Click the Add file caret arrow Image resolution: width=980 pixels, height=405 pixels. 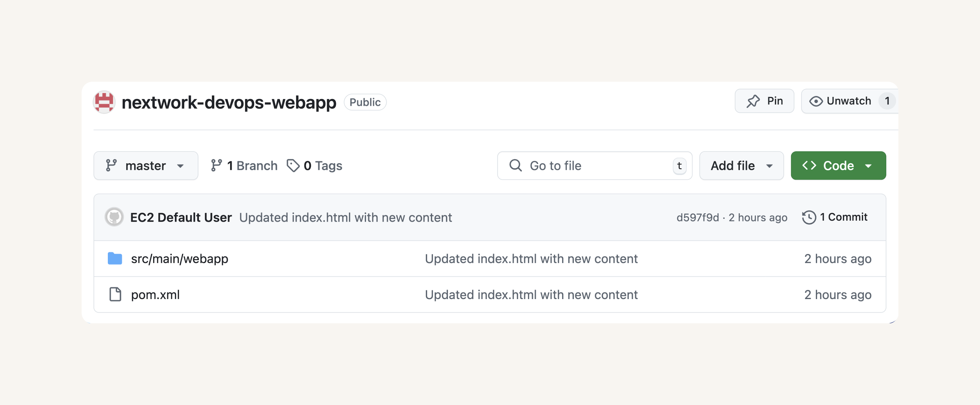(x=769, y=166)
